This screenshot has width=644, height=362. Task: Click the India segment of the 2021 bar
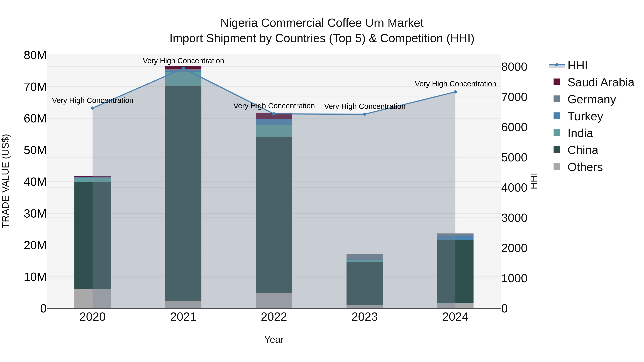point(183,79)
